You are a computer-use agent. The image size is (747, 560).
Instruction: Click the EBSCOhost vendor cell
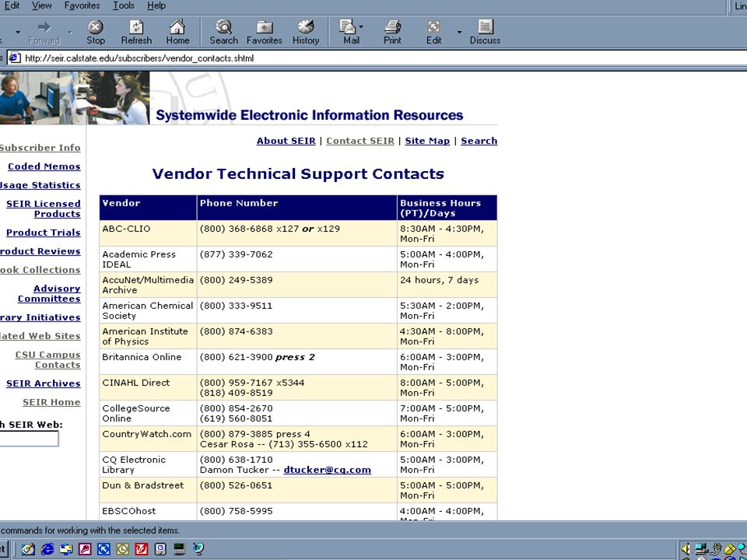tap(148, 512)
